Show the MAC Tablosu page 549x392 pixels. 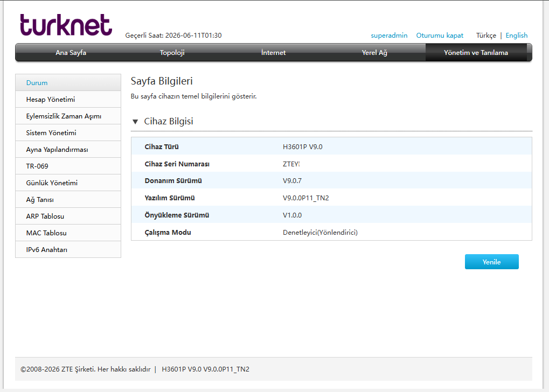tap(68, 233)
